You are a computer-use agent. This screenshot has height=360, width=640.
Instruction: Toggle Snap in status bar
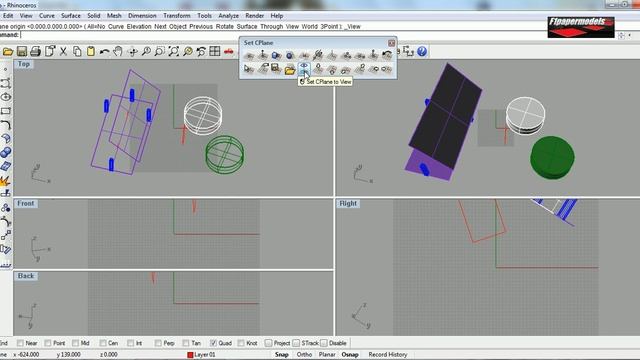282,355
